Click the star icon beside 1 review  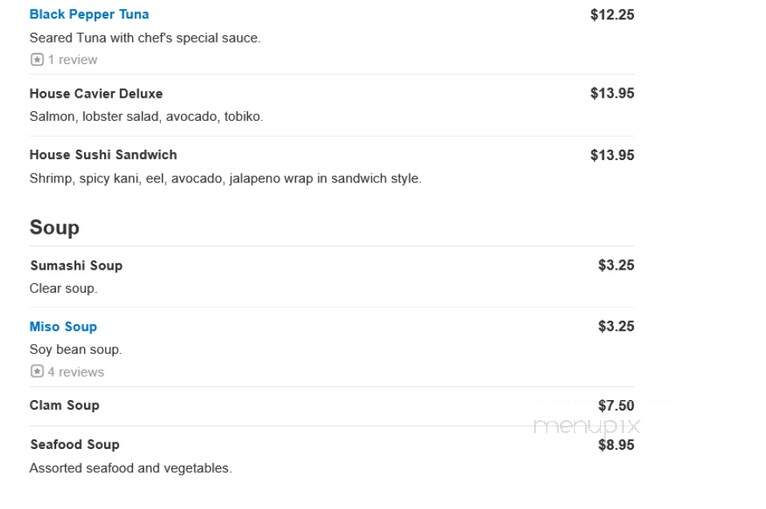pos(37,60)
